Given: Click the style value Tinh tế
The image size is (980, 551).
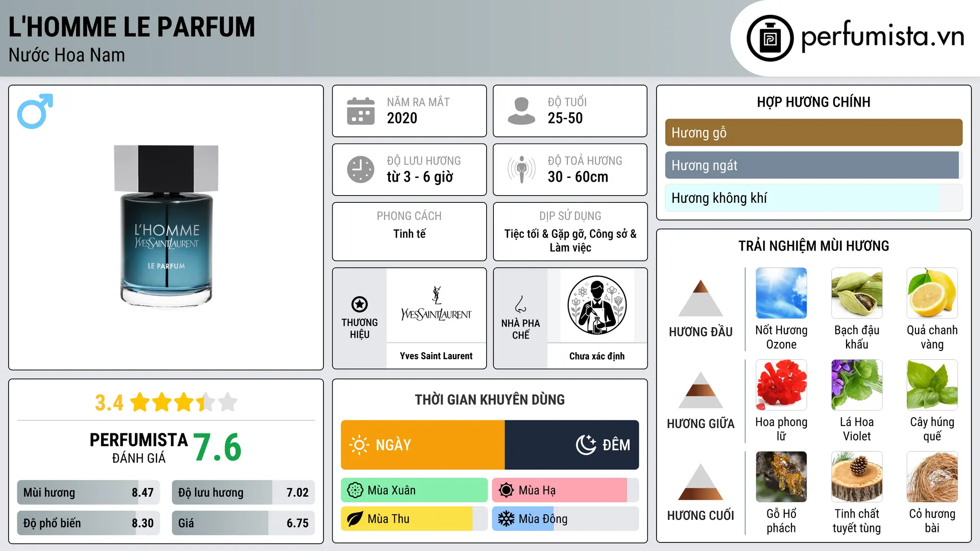Looking at the screenshot, I should point(409,234).
